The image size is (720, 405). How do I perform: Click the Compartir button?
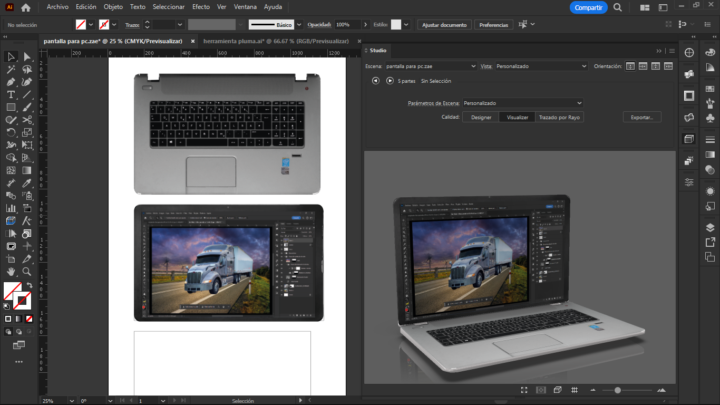588,7
